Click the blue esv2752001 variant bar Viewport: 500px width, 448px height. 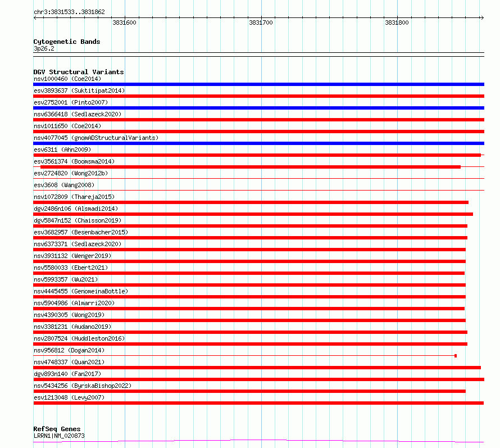258,108
